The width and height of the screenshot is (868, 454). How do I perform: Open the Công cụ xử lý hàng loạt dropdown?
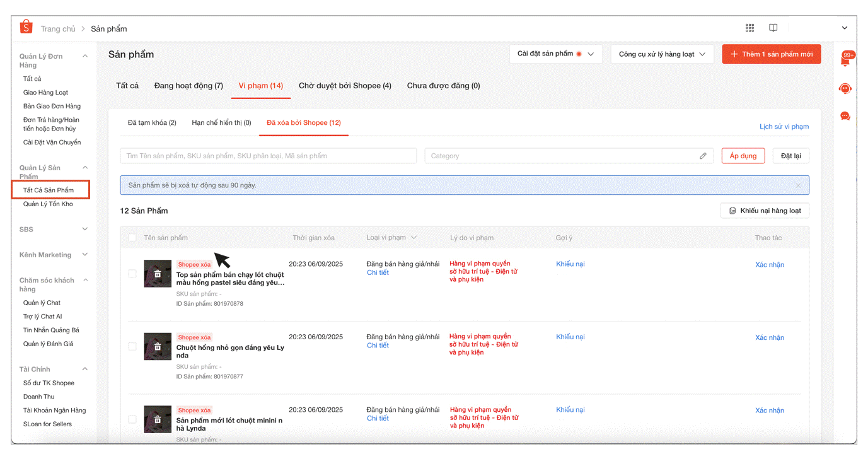pyautogui.click(x=662, y=54)
